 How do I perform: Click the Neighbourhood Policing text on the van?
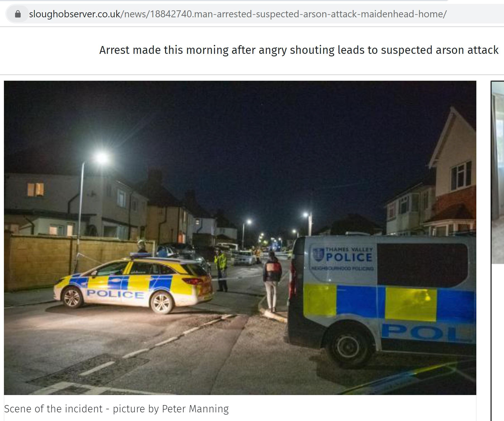[342, 268]
